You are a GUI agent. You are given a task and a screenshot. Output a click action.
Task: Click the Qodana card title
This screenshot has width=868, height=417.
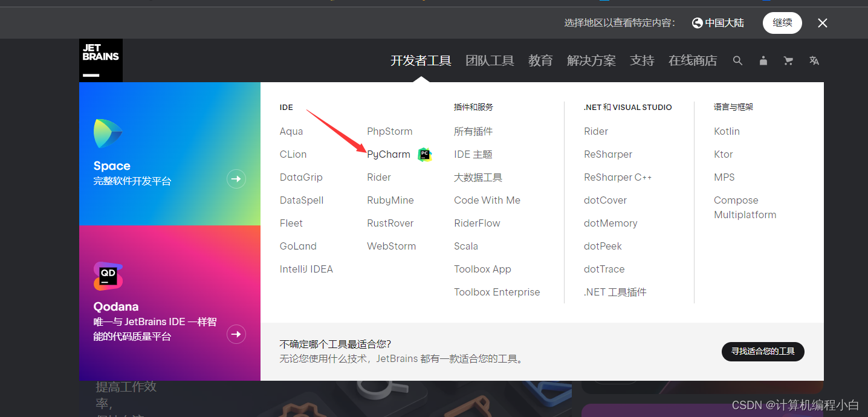point(116,306)
